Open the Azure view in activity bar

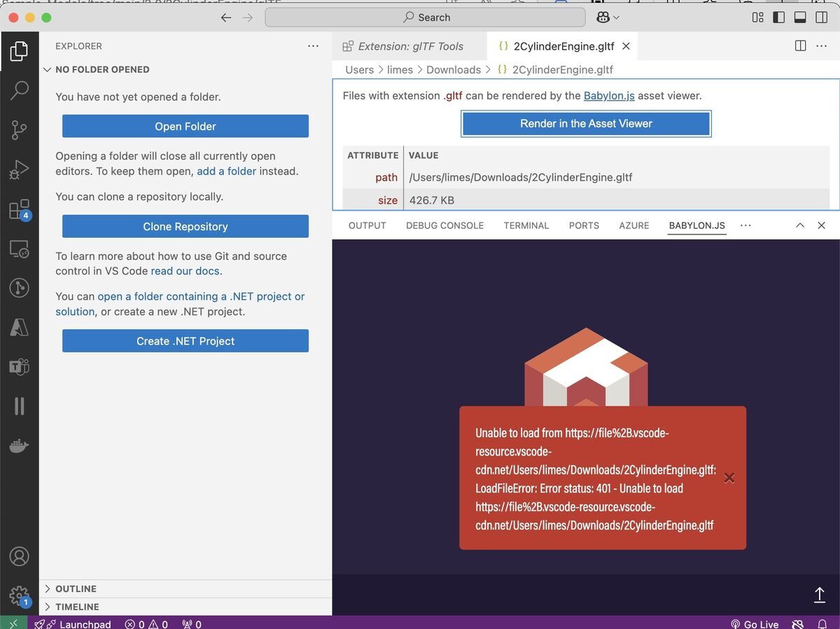[x=19, y=327]
